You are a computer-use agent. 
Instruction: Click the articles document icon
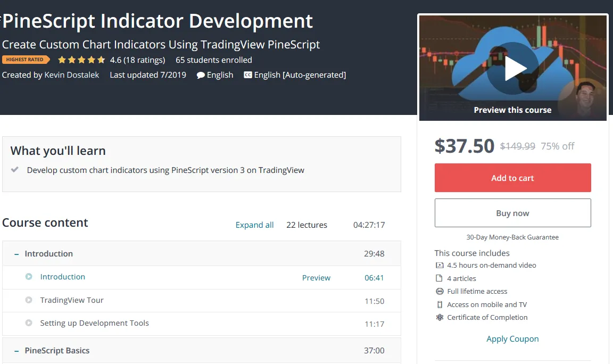click(x=440, y=278)
